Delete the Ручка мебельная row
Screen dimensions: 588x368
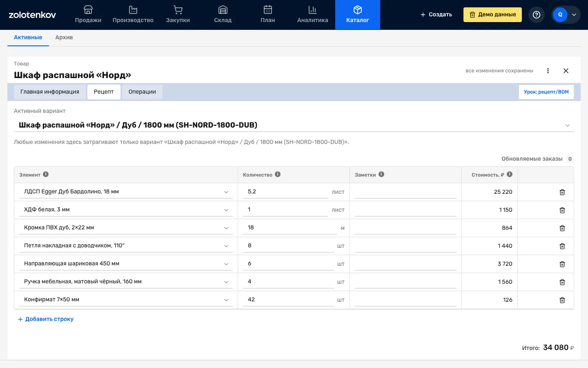[x=562, y=282]
